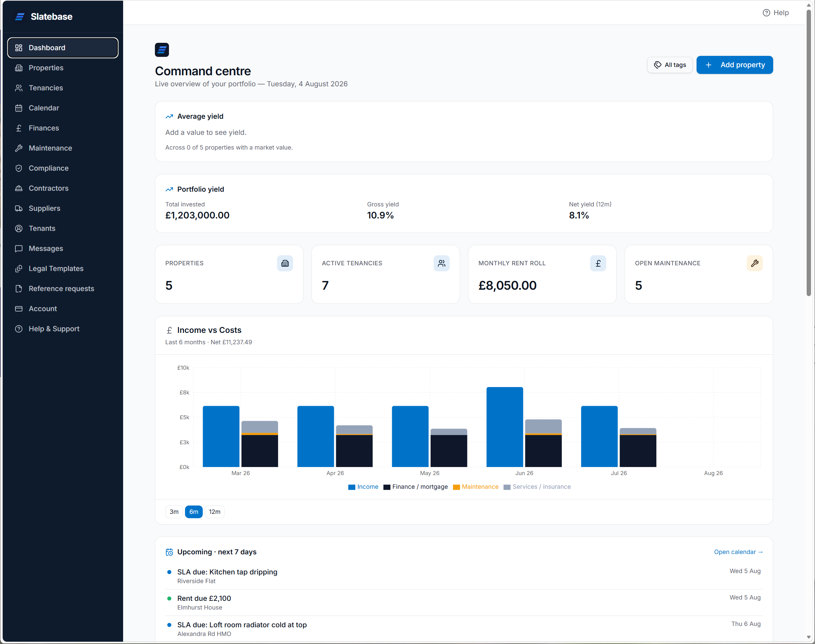Select the 6m chart range
The width and height of the screenshot is (815, 644).
[194, 512]
